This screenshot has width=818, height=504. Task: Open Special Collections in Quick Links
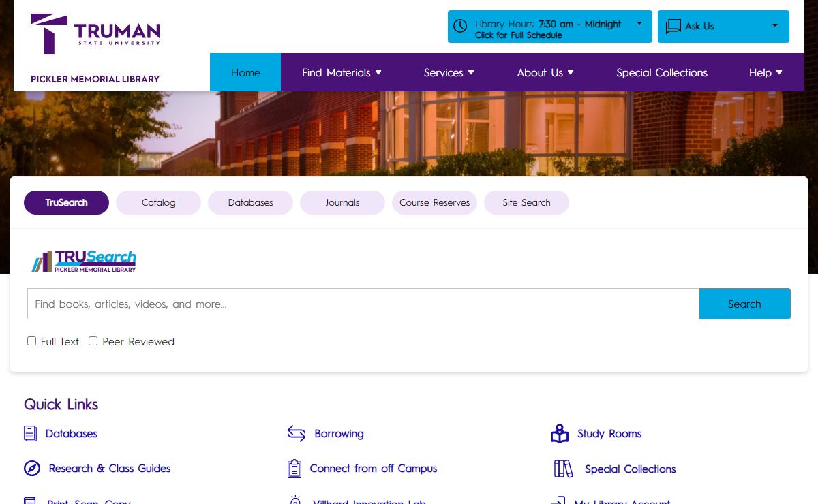point(631,469)
